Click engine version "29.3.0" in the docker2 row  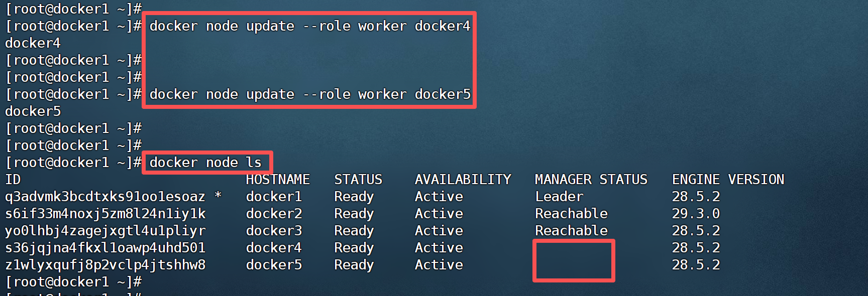pos(696,214)
